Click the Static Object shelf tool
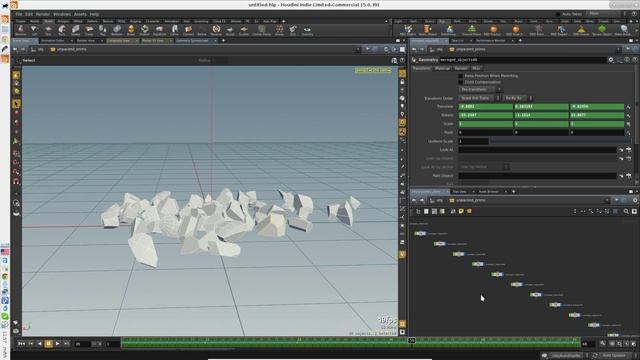Image resolution: width=640 pixels, height=360 pixels. click(x=427, y=30)
